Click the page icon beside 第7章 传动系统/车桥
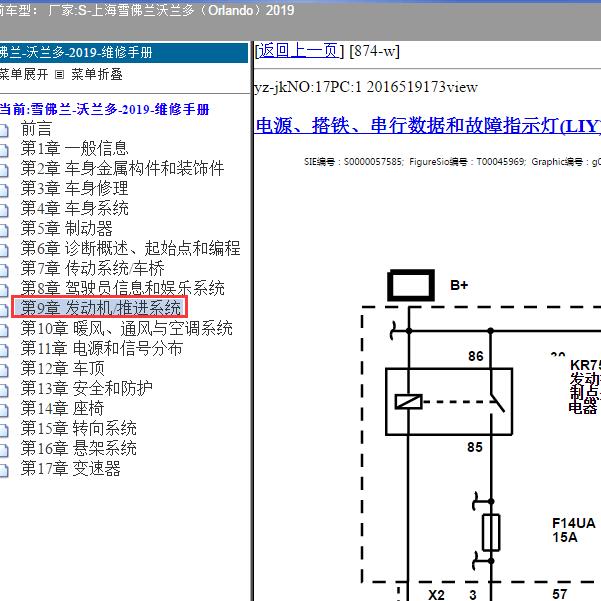 coord(4,270)
